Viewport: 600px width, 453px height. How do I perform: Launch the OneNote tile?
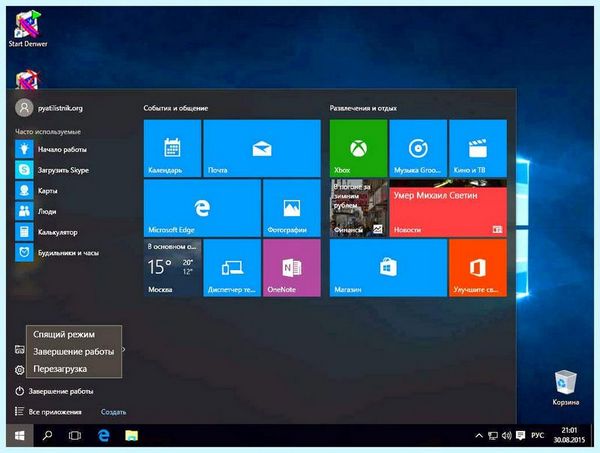(292, 268)
